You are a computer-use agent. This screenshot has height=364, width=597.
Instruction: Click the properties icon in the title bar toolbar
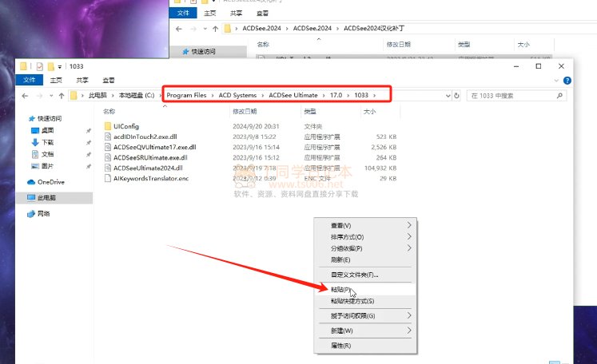(x=40, y=66)
